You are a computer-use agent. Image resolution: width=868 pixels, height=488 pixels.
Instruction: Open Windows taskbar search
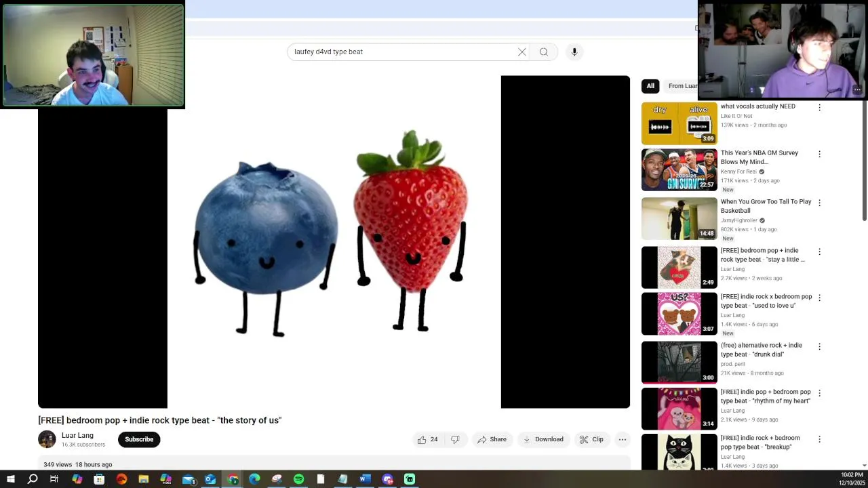click(33, 479)
